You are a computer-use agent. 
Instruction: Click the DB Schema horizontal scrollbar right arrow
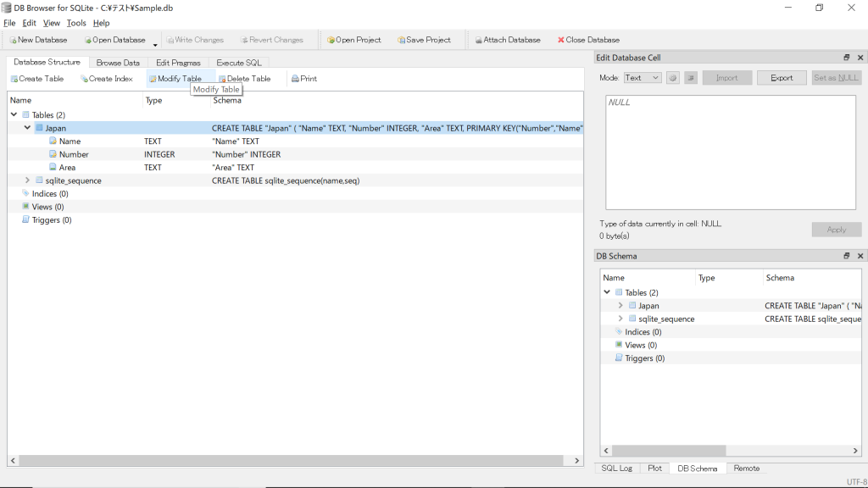tap(855, 451)
